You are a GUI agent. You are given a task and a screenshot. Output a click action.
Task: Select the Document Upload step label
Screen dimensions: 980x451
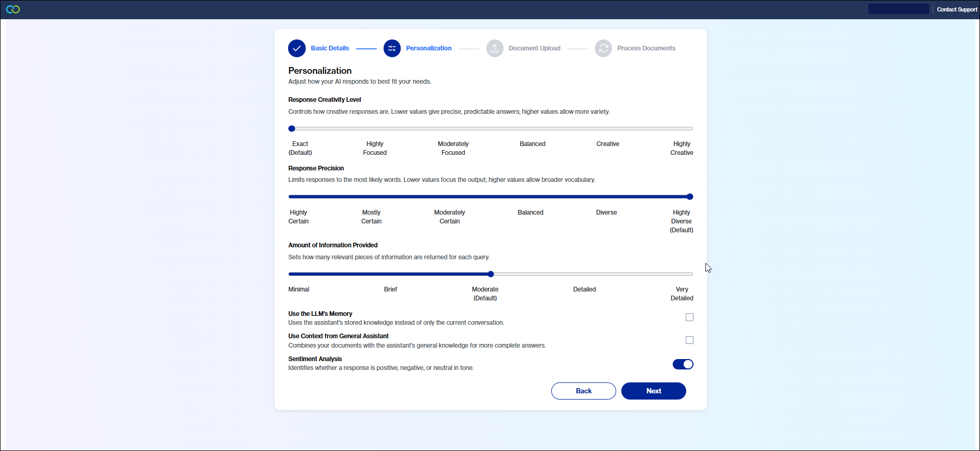tap(534, 48)
